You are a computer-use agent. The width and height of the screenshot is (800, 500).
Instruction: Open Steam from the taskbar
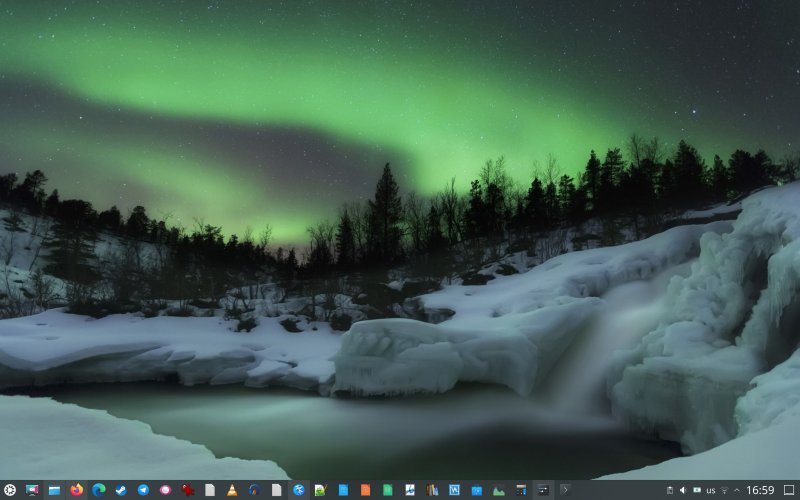pyautogui.click(x=121, y=490)
